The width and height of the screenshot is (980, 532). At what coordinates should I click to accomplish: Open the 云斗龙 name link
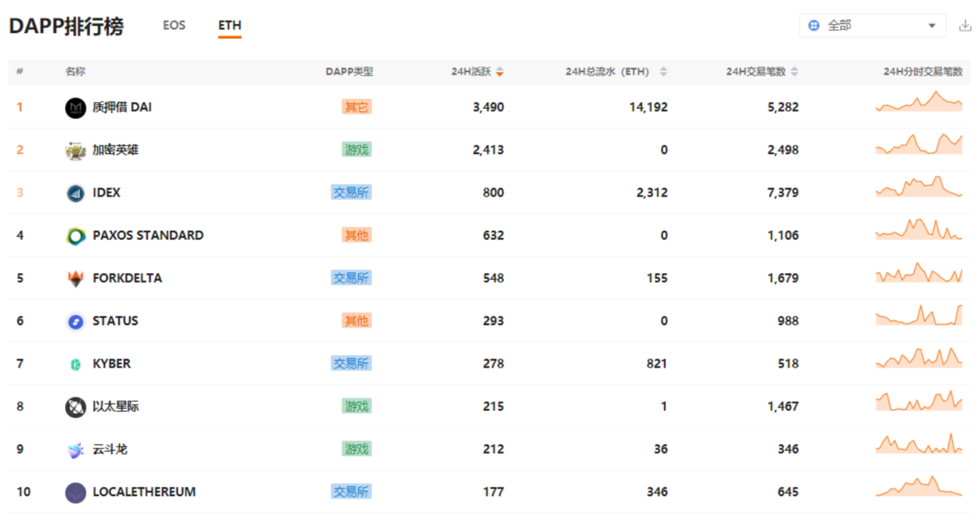pos(110,449)
